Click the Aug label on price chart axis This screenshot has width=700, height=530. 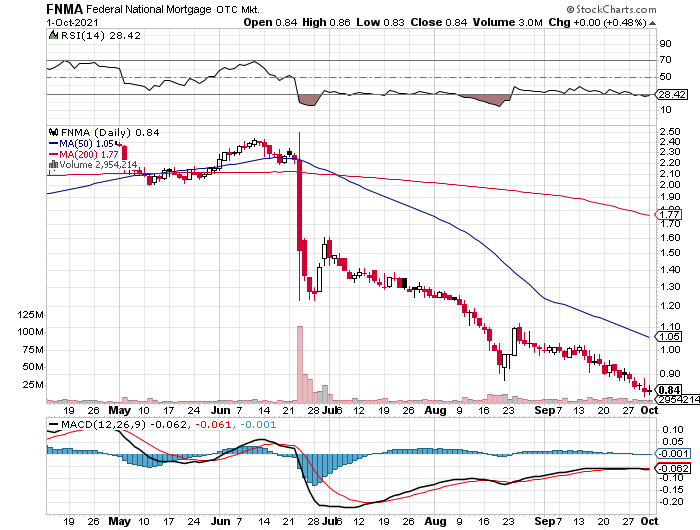pos(435,410)
